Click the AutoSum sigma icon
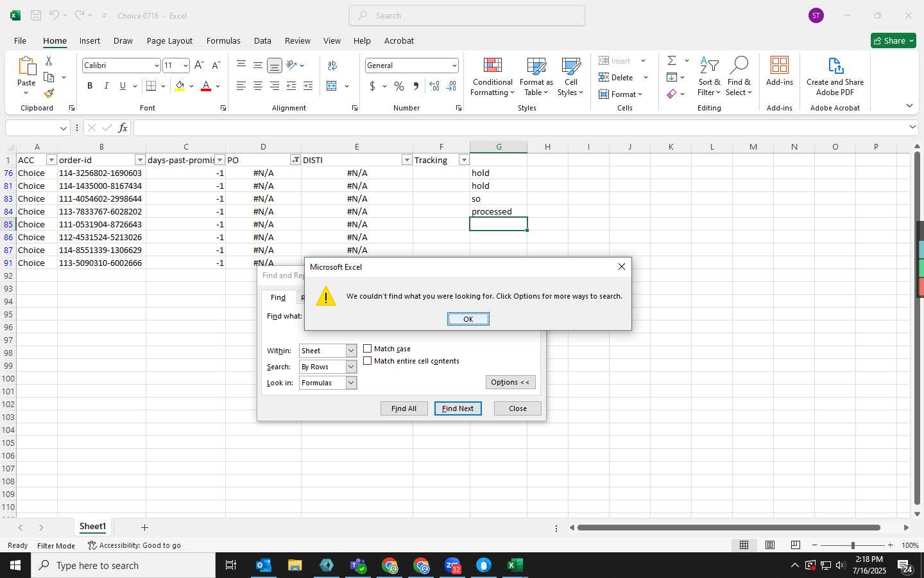 (x=672, y=61)
